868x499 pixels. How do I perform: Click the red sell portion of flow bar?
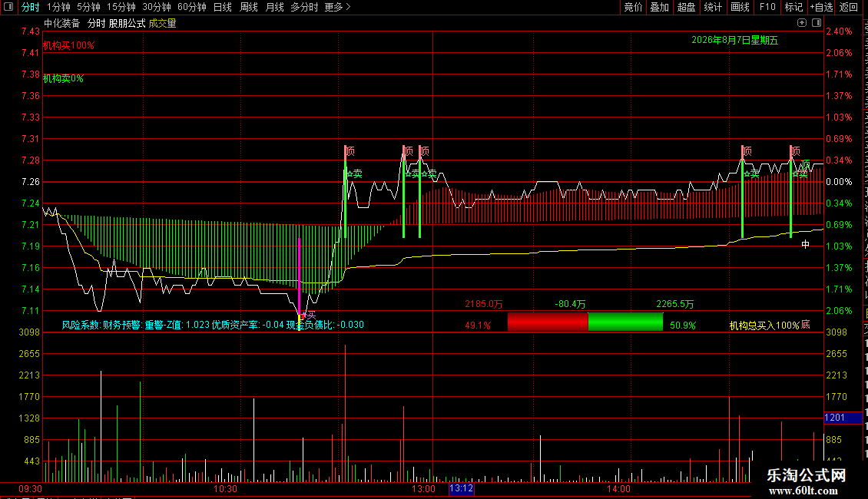548,322
